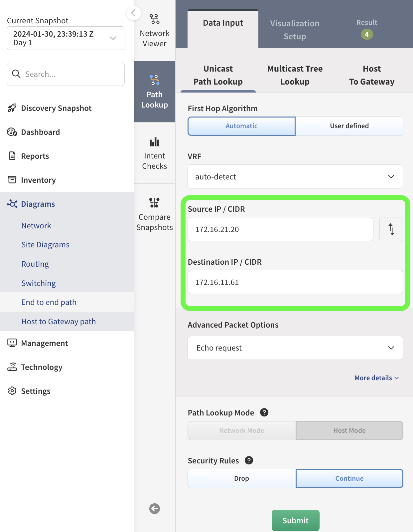Image resolution: width=413 pixels, height=532 pixels.
Task: Click the Path Lookup Mode help icon
Action: coord(264,412)
